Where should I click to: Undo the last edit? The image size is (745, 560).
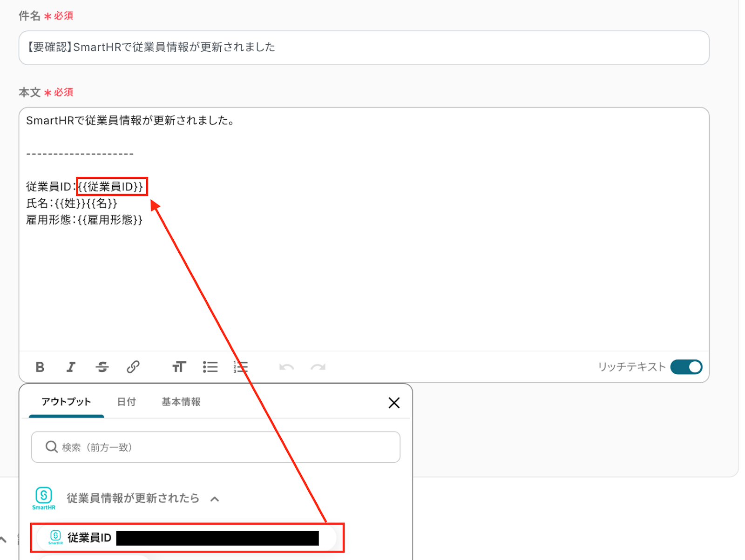[286, 367]
